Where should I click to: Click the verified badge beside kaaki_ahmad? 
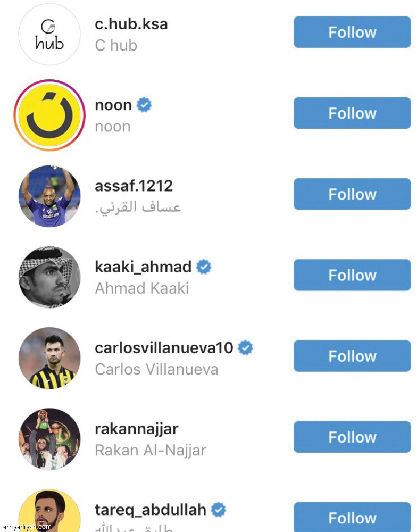(204, 267)
